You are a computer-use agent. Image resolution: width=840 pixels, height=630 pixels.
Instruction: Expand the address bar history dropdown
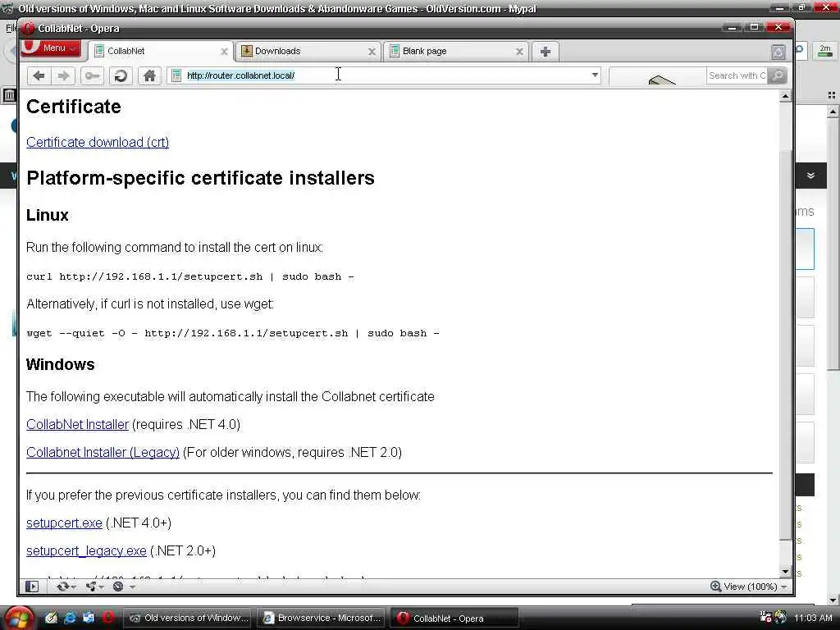pyautogui.click(x=595, y=75)
